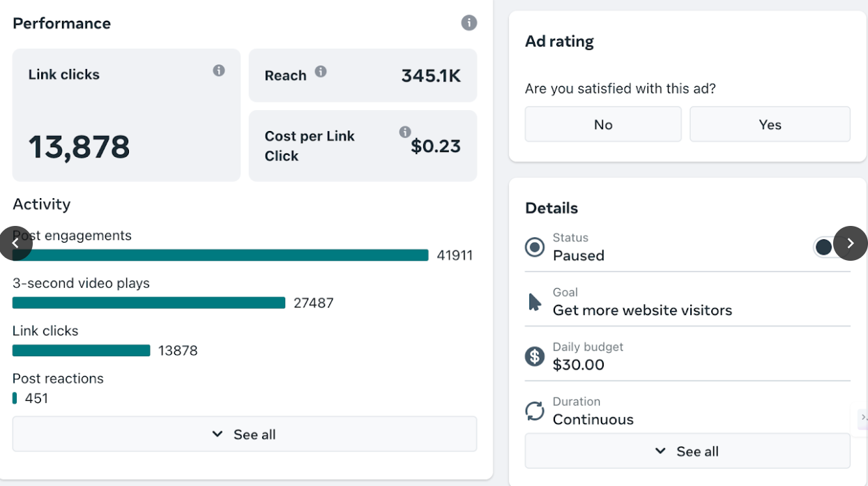The width and height of the screenshot is (868, 486).
Task: Click the Reach info icon
Action: (x=321, y=72)
